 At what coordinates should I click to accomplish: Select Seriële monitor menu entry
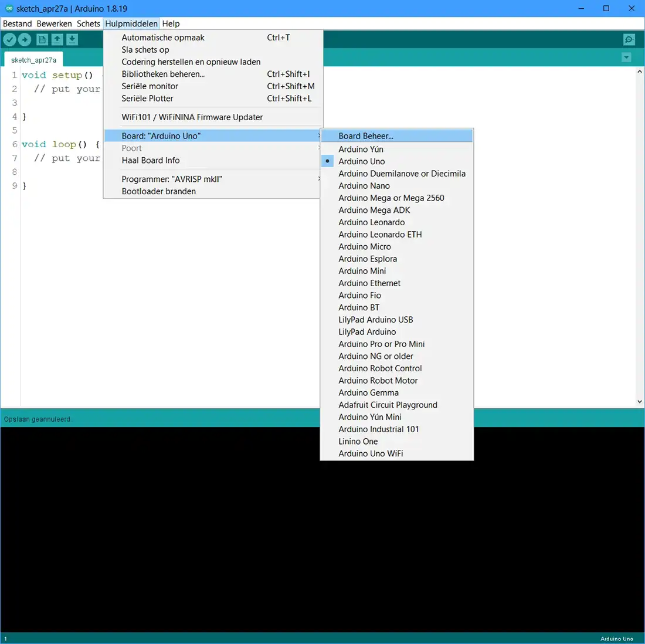tap(150, 86)
